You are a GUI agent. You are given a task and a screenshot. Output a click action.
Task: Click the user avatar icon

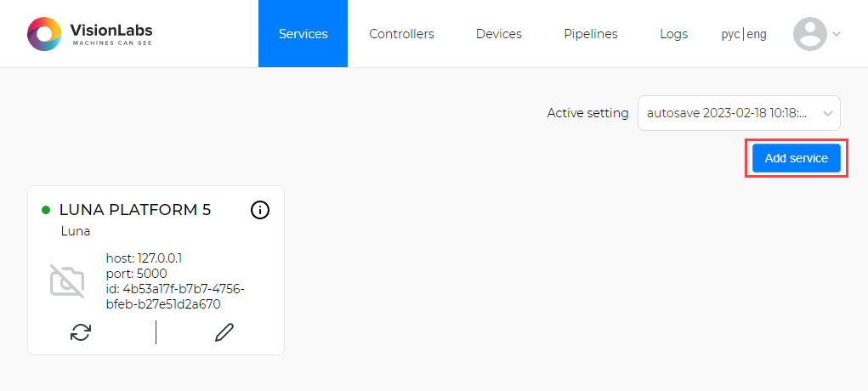coord(809,34)
